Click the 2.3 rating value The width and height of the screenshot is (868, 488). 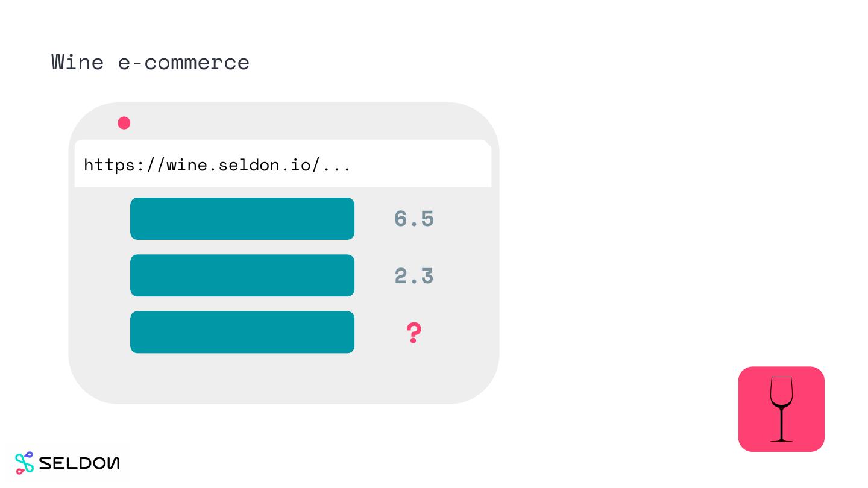coord(414,276)
